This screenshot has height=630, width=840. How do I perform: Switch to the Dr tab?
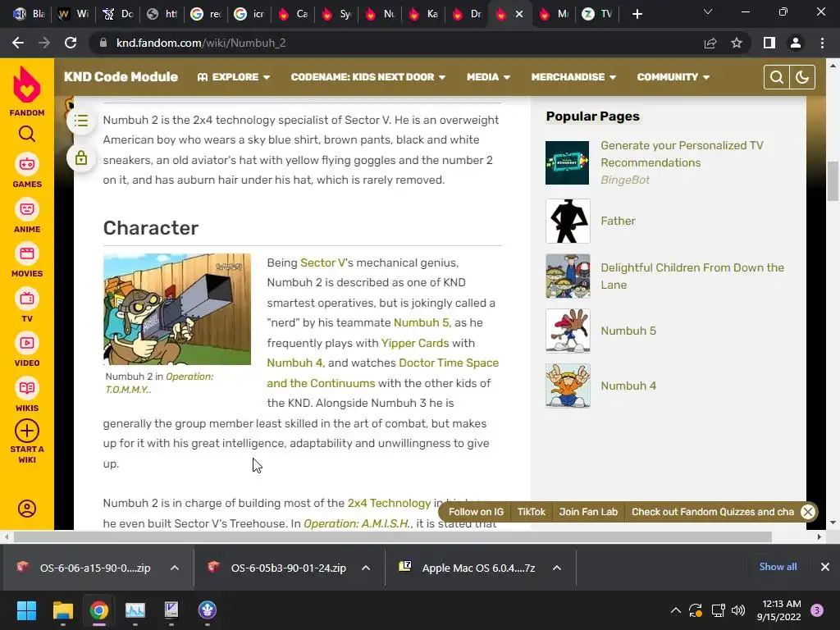(x=467, y=14)
